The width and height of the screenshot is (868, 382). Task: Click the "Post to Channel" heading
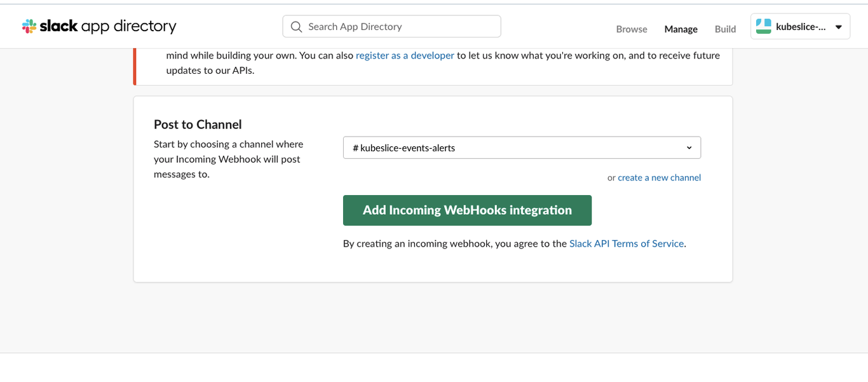coord(198,125)
